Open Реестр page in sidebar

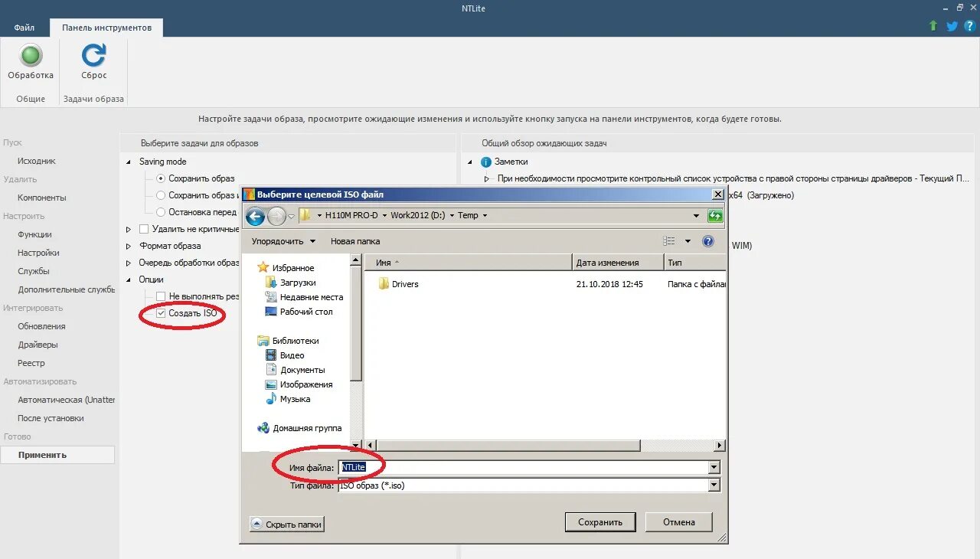pos(31,363)
